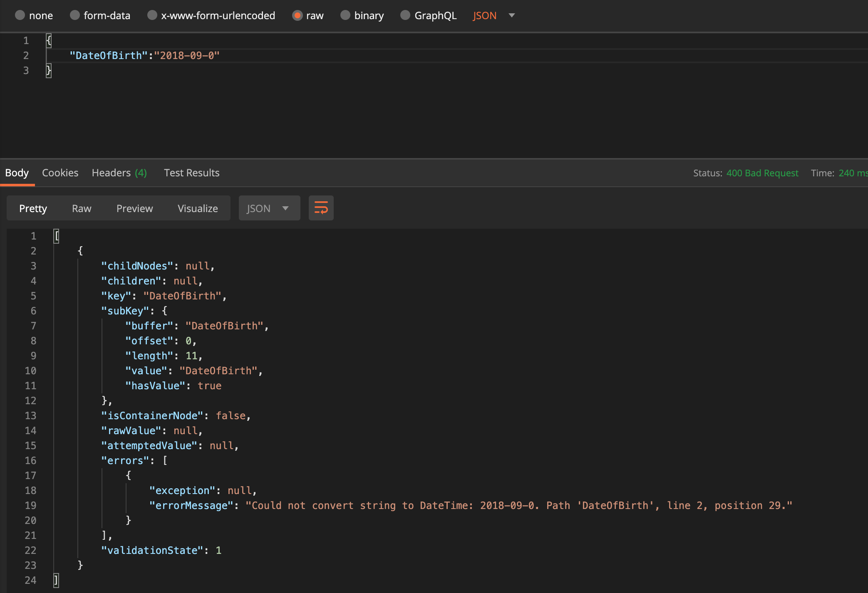Open the request body JSON type dropdown

click(x=494, y=15)
